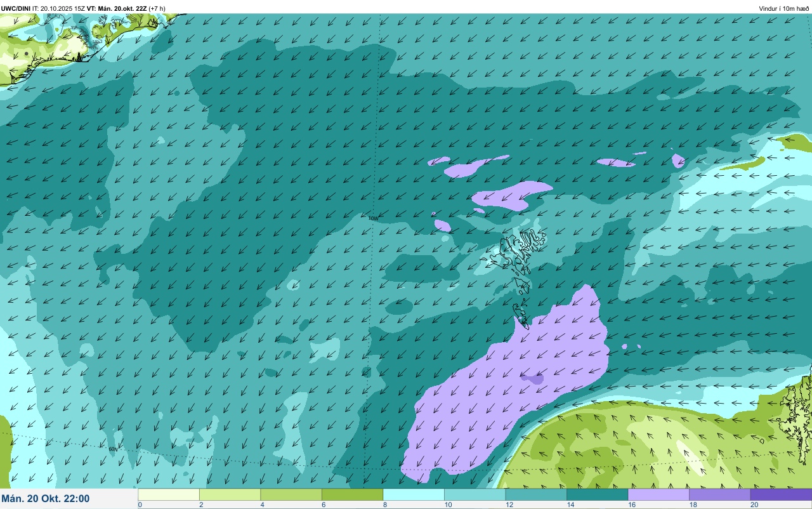Click the 'UWC/DINI' model name in header
This screenshot has height=509, width=812.
(16, 8)
